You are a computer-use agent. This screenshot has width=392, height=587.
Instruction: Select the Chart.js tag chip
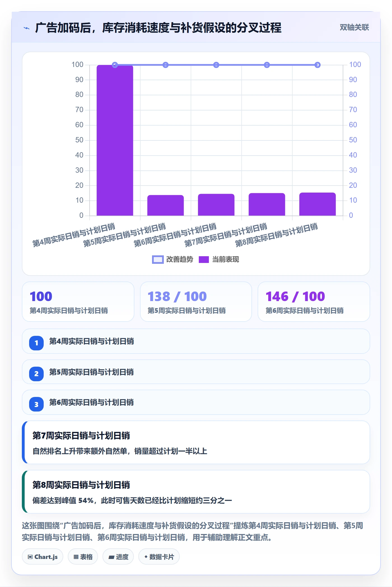[43, 557]
